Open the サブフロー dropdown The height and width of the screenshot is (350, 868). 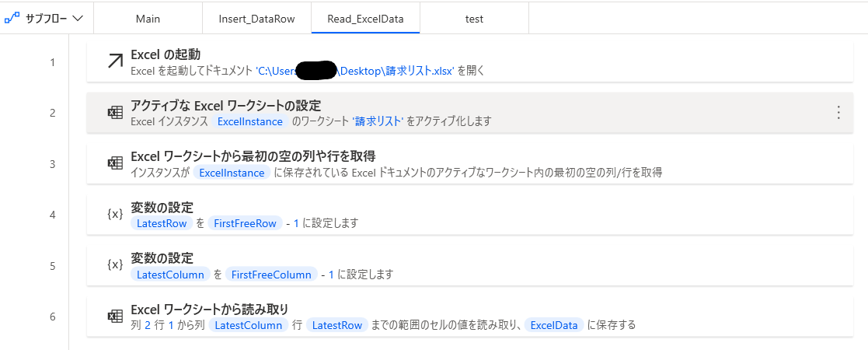point(45,18)
